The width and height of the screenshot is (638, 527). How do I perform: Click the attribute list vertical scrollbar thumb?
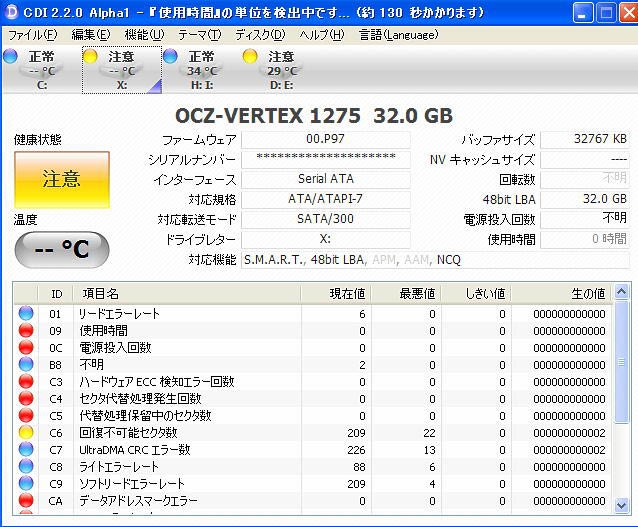[621, 361]
